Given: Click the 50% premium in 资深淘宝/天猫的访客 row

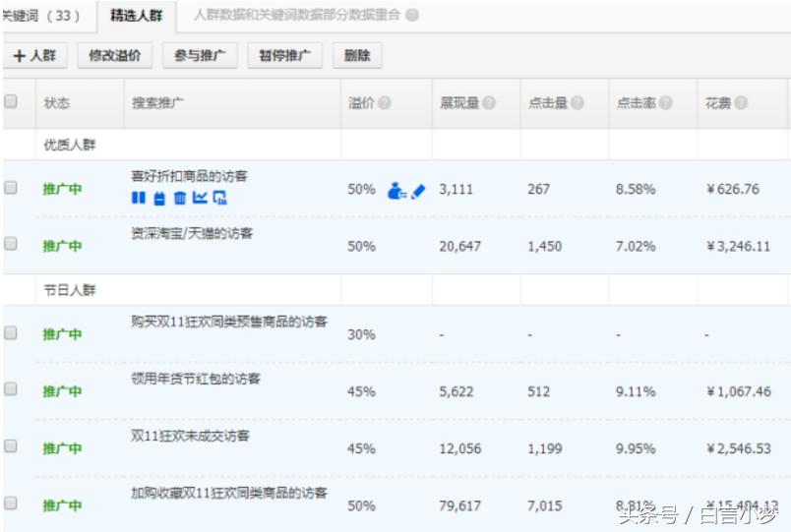Looking at the screenshot, I should (361, 247).
